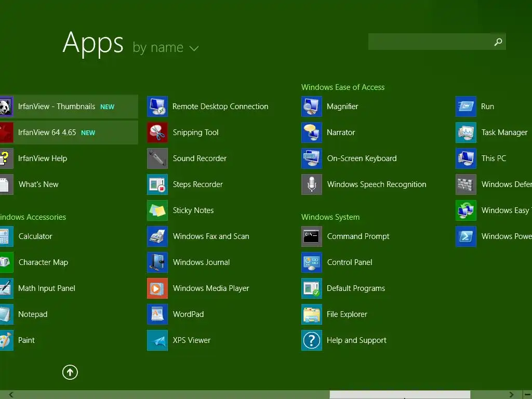Open Default Programs icon

coord(312,288)
